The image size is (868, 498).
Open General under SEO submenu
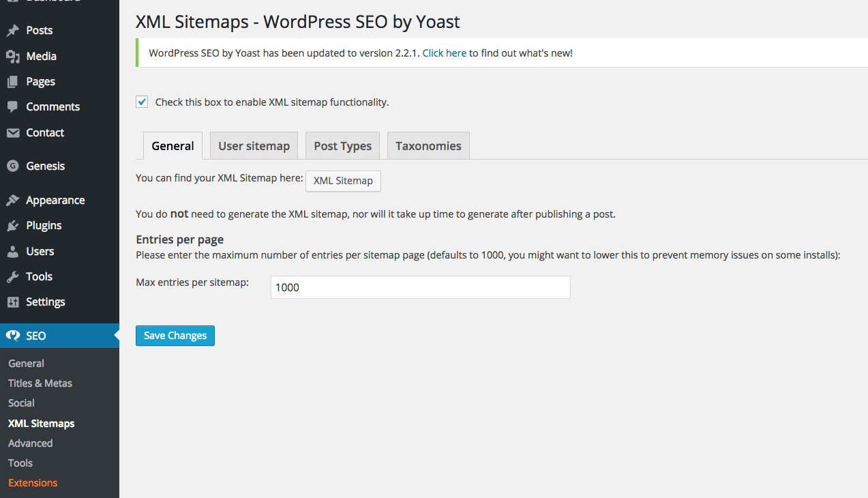point(26,364)
